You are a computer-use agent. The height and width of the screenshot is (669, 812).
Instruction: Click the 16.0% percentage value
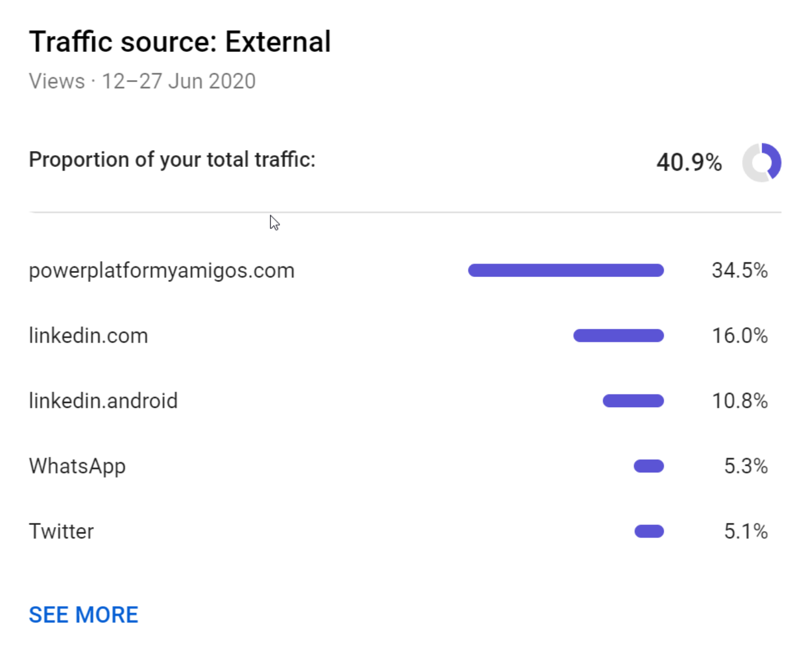(740, 336)
